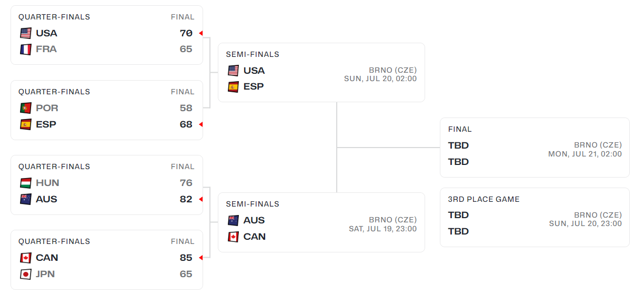Click the red winner arrow beside AUS score 82
Viewport: 644px width, 303px height.
click(x=200, y=199)
